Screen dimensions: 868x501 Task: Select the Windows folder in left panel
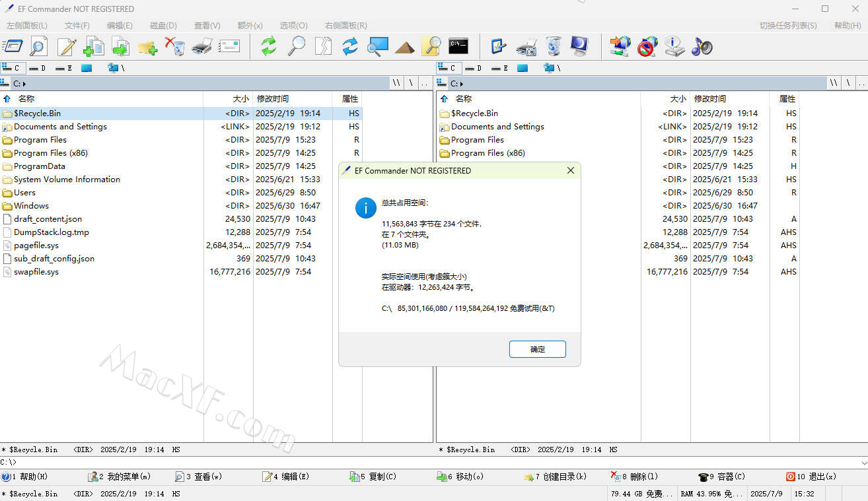(31, 206)
